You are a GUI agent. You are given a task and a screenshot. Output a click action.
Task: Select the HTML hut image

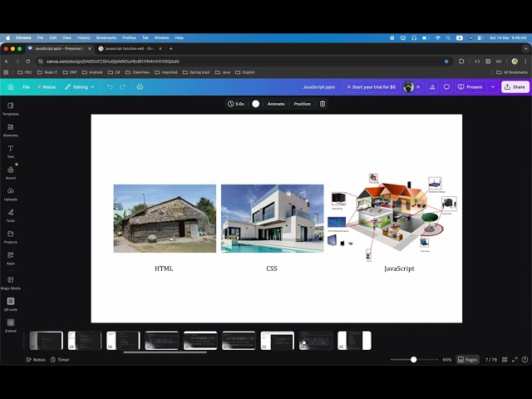[165, 219]
